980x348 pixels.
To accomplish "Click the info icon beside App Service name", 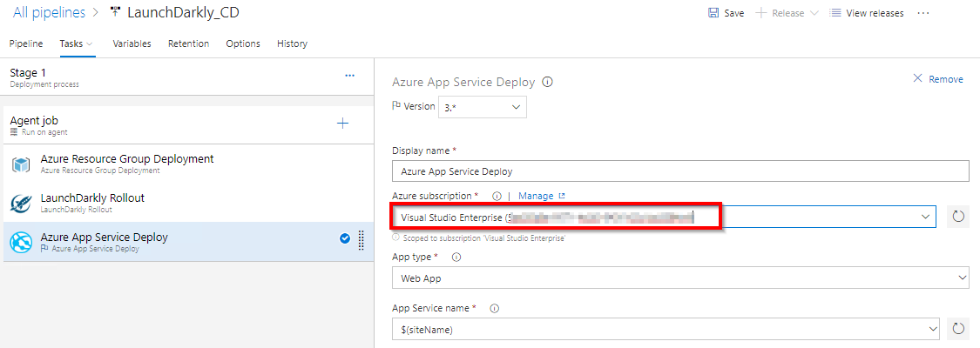I will (494, 308).
